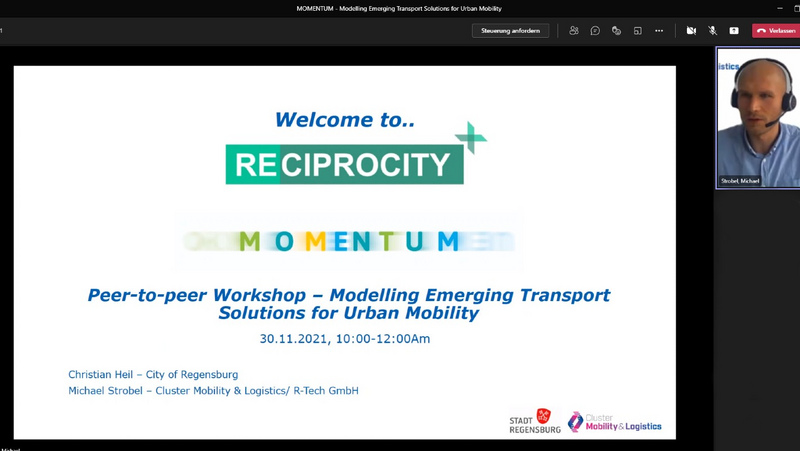Open the share content tray

pyautogui.click(x=734, y=31)
